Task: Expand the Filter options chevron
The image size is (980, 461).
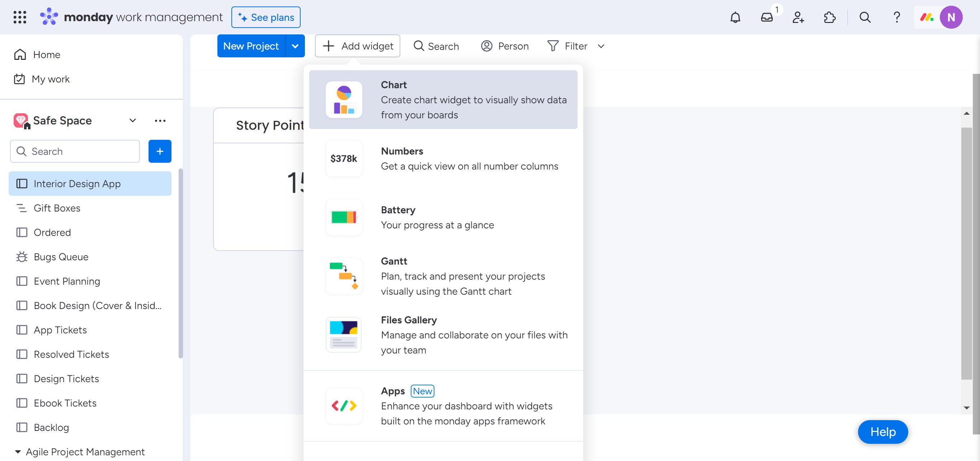Action: point(601,46)
